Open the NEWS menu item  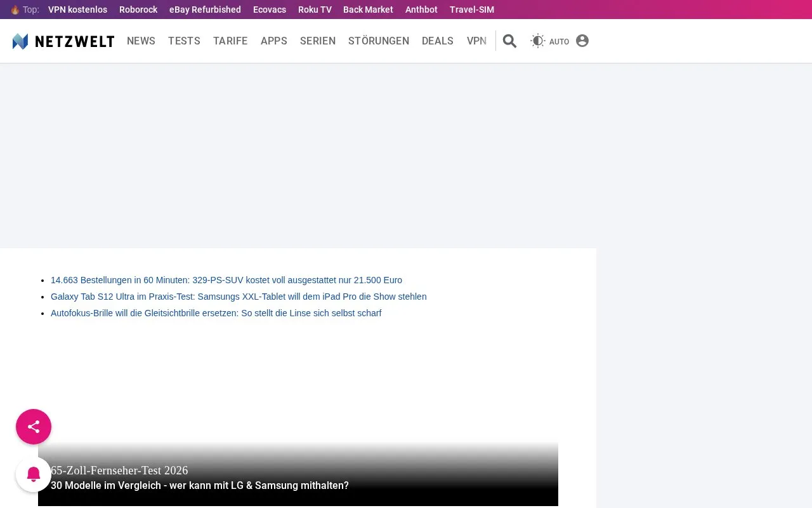point(141,41)
